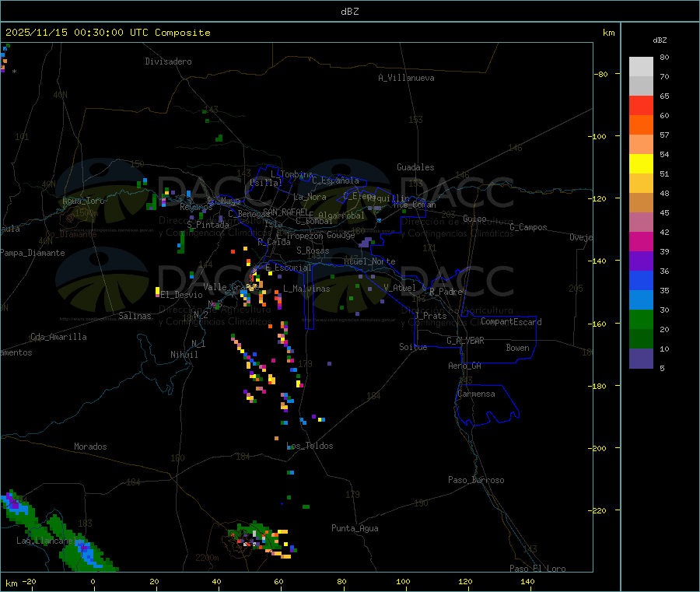Click the 'L_Malvinas' map label
700x592 pixels.
(x=306, y=289)
